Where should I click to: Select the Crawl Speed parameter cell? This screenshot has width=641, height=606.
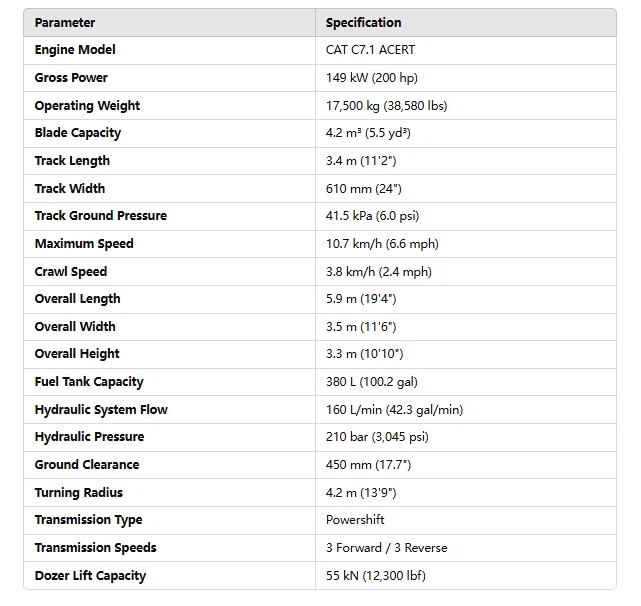tap(70, 272)
